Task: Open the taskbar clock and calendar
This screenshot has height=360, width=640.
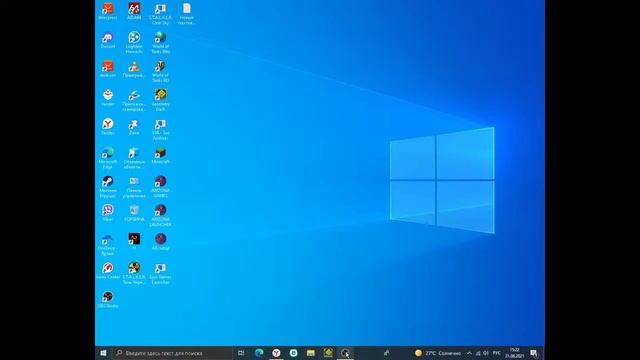Action: tap(514, 353)
